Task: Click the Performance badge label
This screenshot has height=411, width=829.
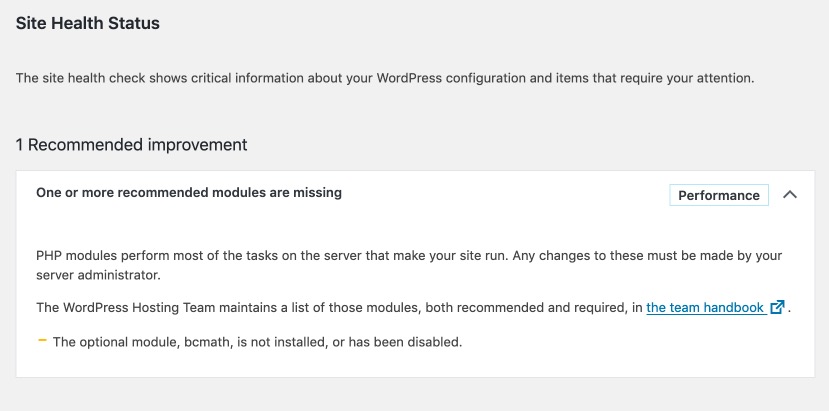Action: [x=718, y=195]
